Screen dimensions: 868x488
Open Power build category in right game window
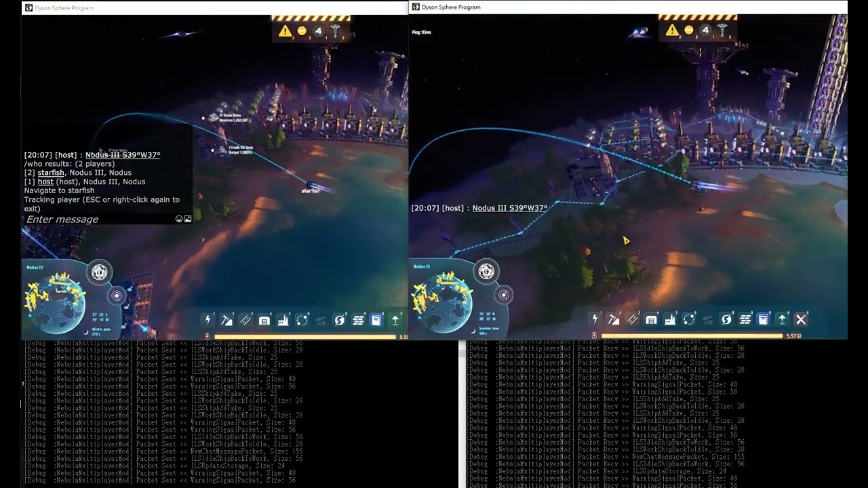595,319
